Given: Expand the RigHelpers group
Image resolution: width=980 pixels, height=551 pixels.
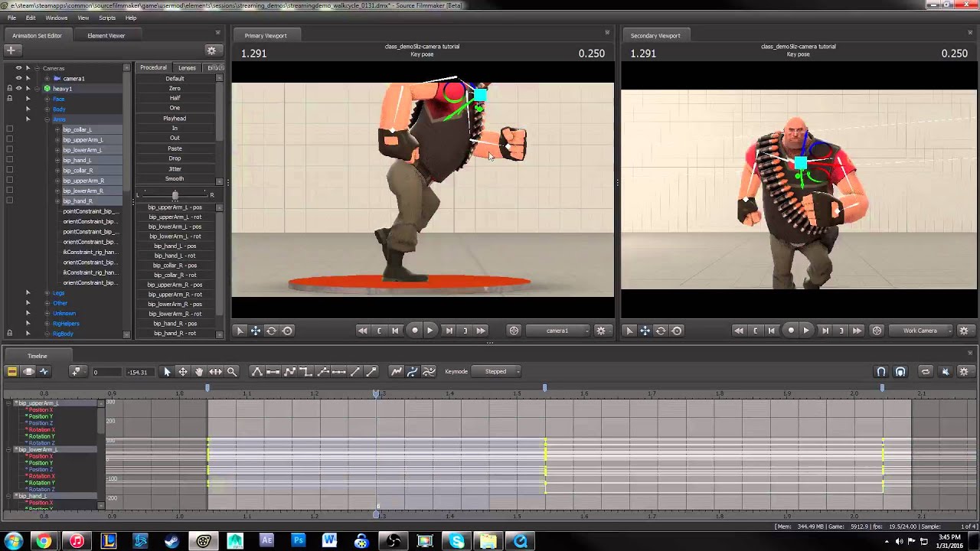Looking at the screenshot, I should coord(47,324).
